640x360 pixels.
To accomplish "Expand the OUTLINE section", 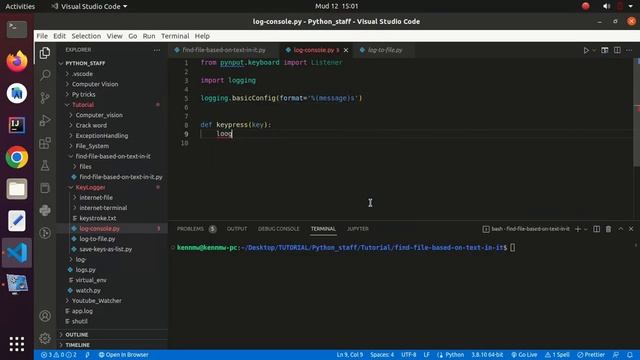I will tap(77, 335).
